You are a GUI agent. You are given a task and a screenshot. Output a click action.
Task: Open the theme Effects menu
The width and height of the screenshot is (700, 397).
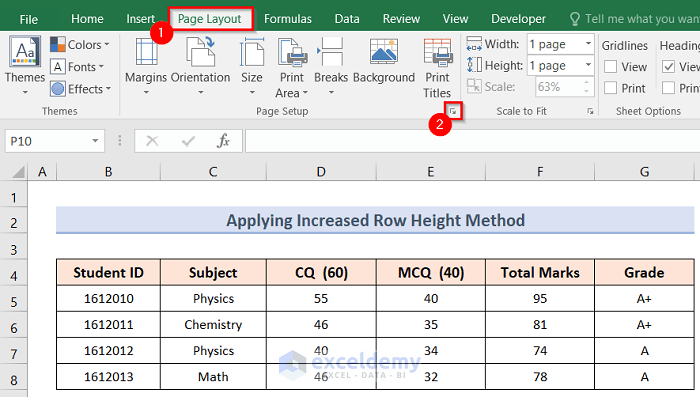point(80,89)
